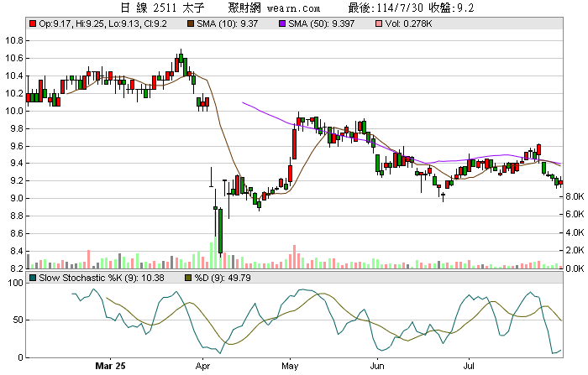
Task: Click the Mar 25 date axis label
Action: pyautogui.click(x=110, y=366)
